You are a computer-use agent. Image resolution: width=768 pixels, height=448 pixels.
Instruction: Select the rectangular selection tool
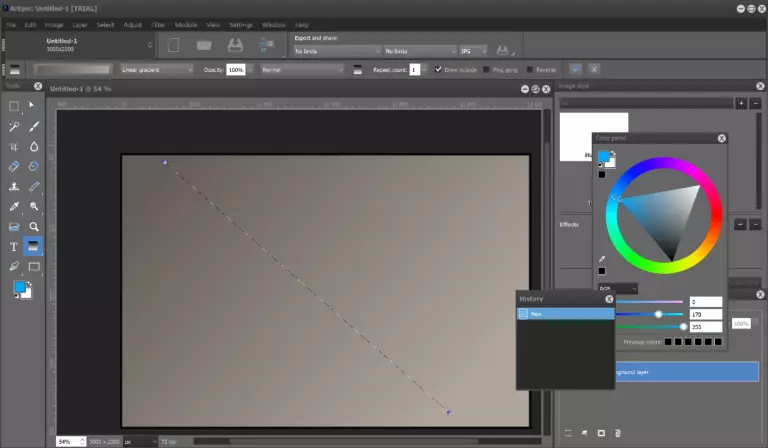14,106
